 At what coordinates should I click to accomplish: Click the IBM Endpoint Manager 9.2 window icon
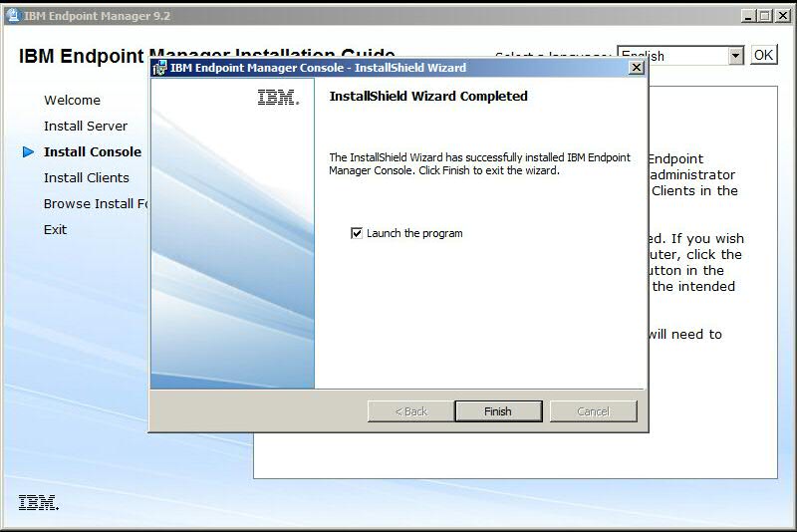coord(14,16)
